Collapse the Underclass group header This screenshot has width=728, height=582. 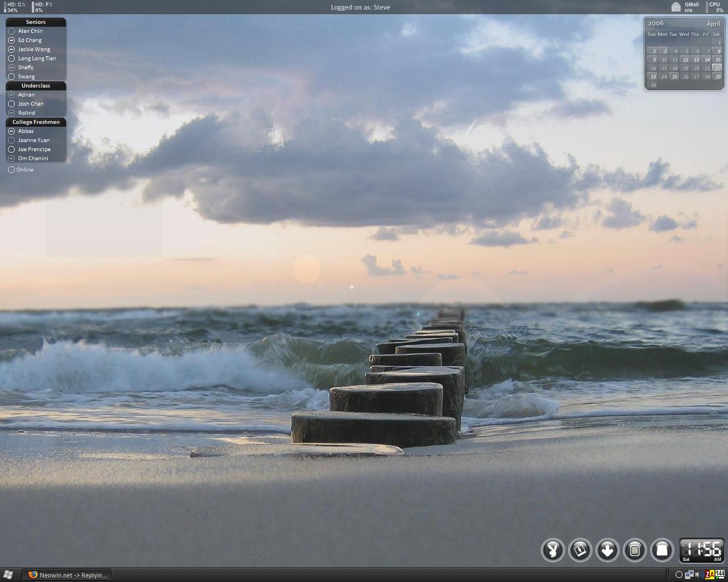point(36,86)
